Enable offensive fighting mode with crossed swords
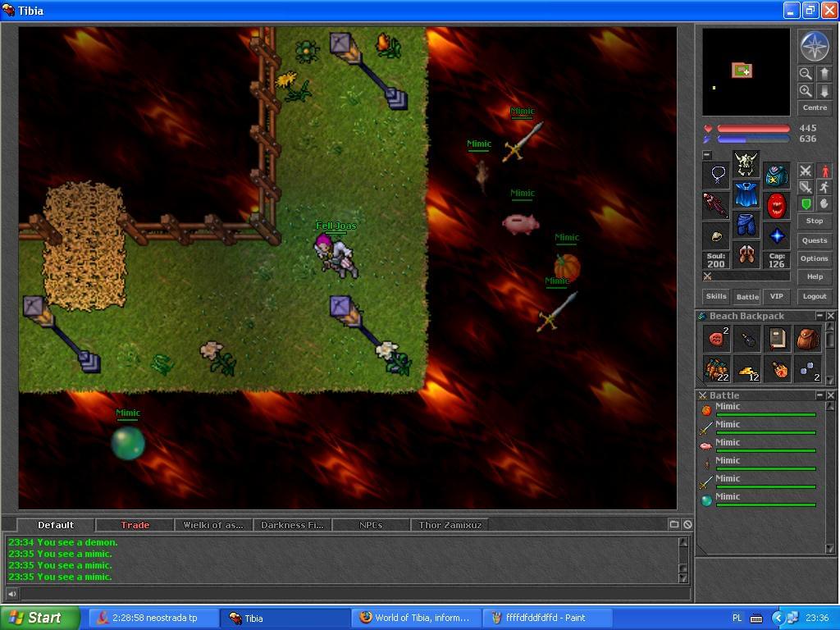The image size is (840, 630). pyautogui.click(x=806, y=171)
